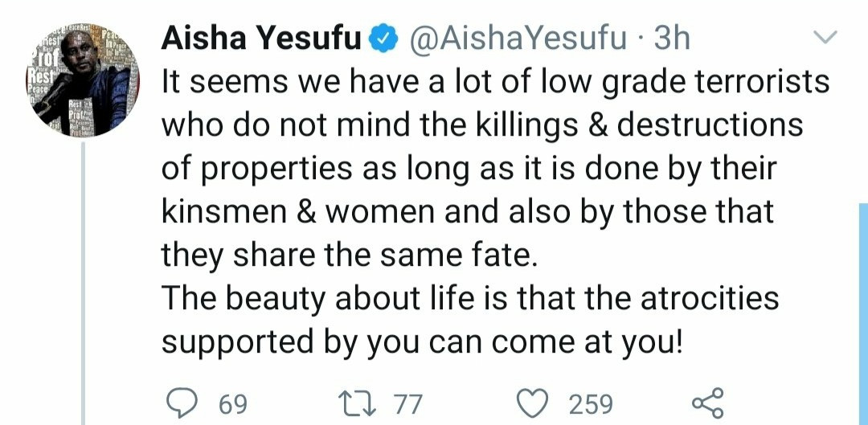Screen dimensions: 868x425
Task: Click the @AishaYesufu handle
Action: [518, 39]
